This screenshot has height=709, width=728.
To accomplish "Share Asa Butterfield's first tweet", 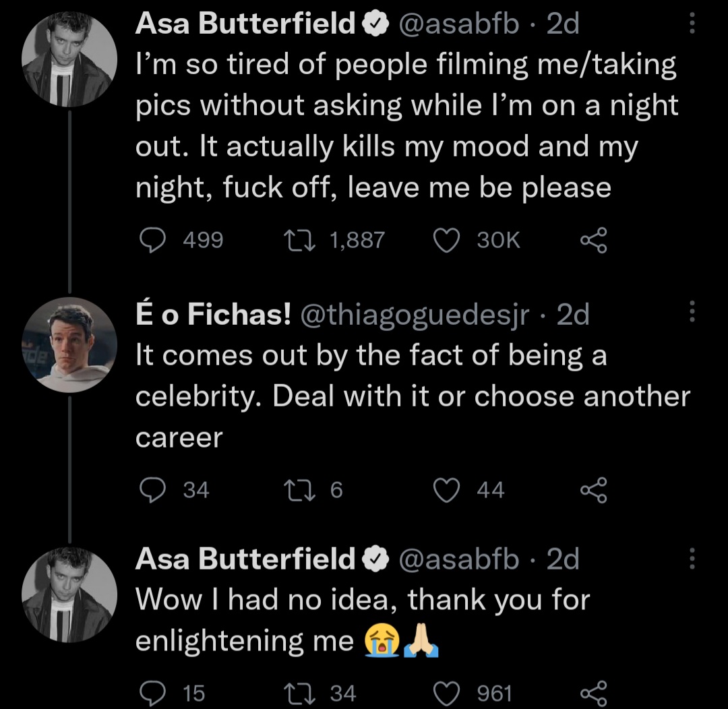I will click(x=594, y=240).
